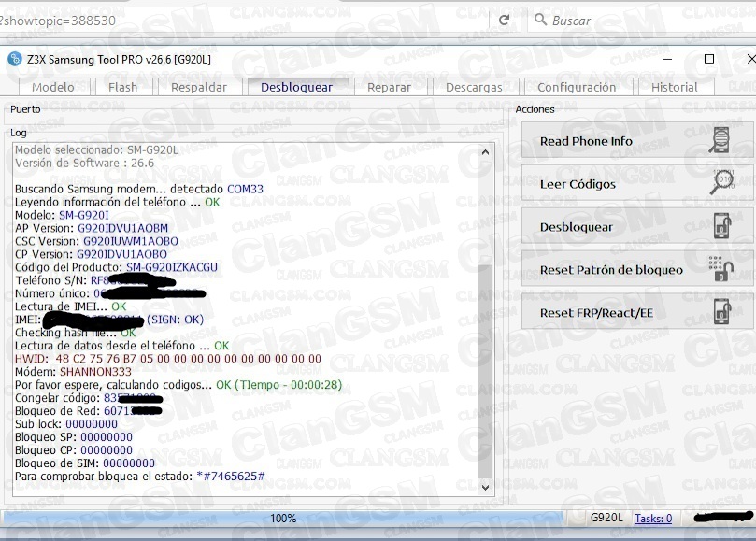Click the browser reload icon
The width and height of the screenshot is (756, 541).
pos(504,21)
